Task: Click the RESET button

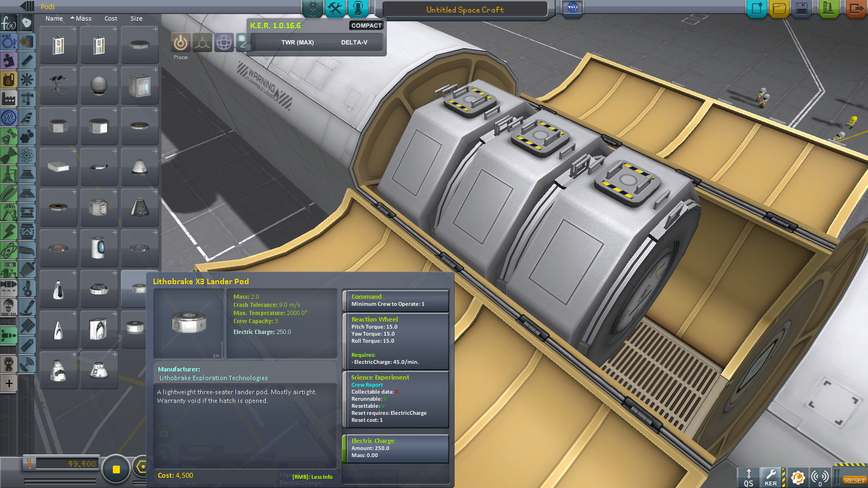Action: click(854, 480)
